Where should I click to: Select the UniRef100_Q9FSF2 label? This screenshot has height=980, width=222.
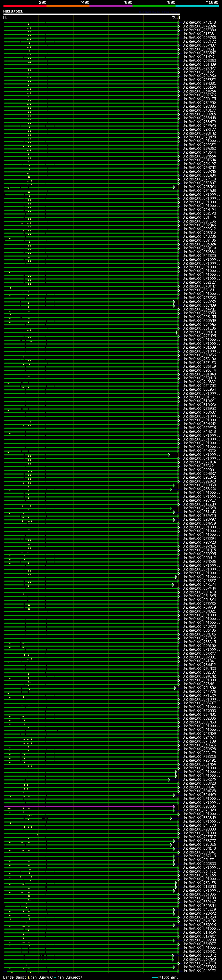pyautogui.click(x=199, y=80)
